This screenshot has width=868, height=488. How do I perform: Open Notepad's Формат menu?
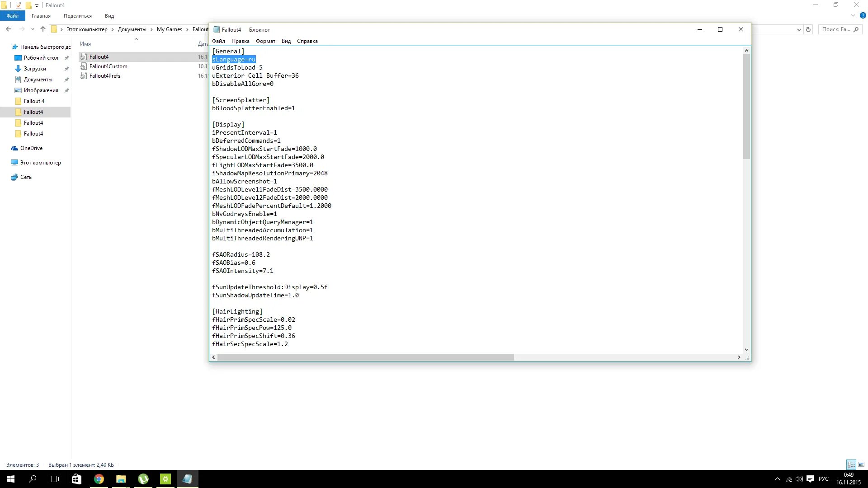pos(265,41)
